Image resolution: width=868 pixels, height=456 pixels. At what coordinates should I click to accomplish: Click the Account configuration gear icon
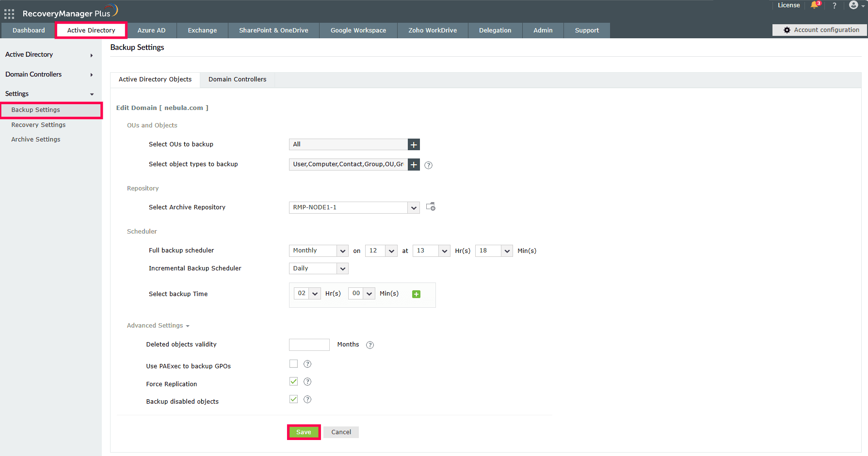[x=787, y=30]
